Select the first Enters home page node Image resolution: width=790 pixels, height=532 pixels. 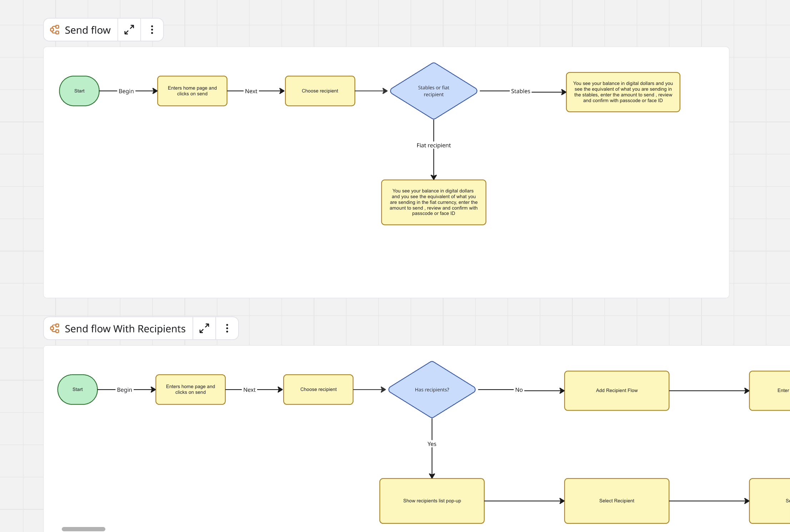(x=192, y=91)
